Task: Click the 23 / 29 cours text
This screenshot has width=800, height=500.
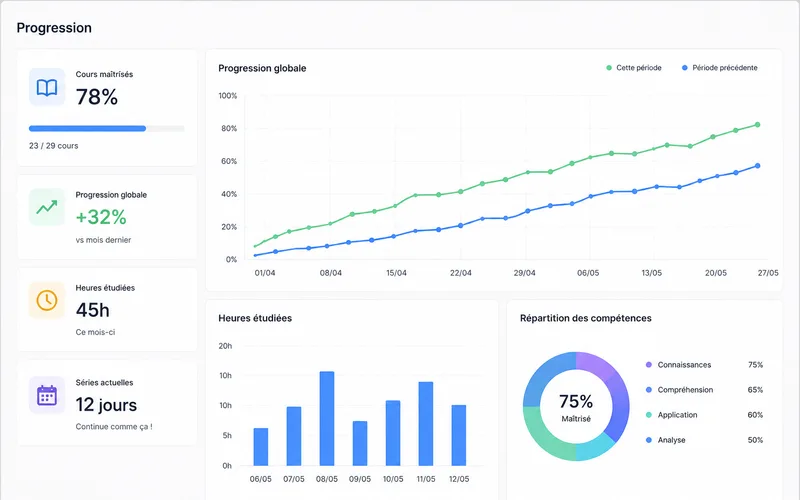Action: click(54, 146)
